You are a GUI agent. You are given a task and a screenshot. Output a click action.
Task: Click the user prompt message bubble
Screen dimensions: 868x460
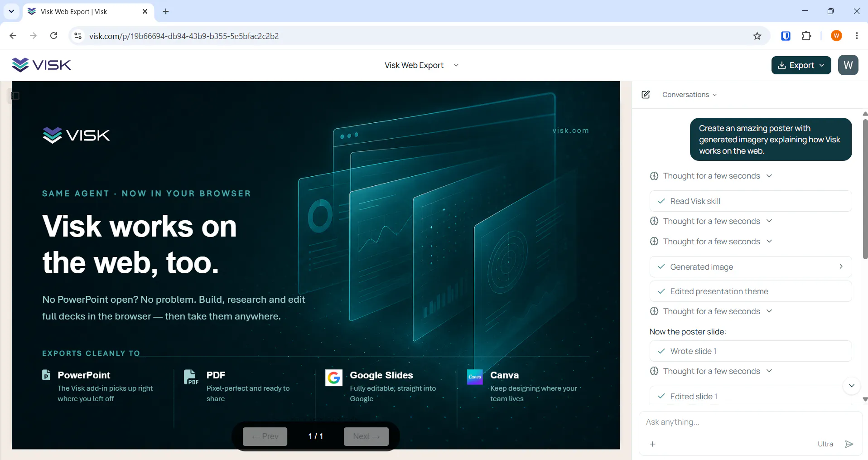(771, 140)
